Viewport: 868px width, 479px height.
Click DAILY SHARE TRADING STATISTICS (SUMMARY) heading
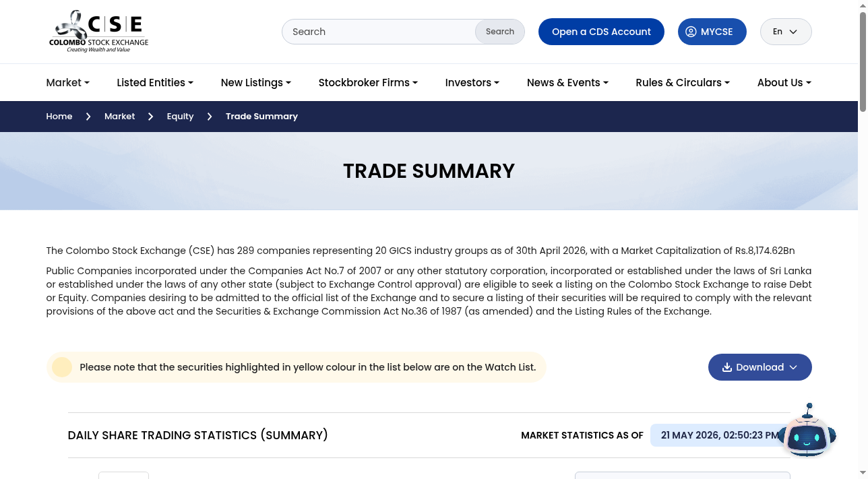[198, 435]
